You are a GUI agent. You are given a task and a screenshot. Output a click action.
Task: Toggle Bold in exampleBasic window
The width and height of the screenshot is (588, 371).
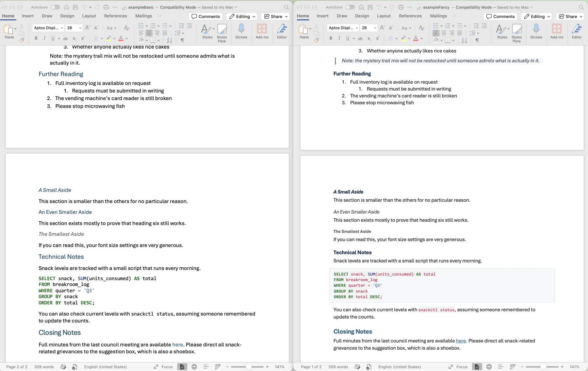36,38
